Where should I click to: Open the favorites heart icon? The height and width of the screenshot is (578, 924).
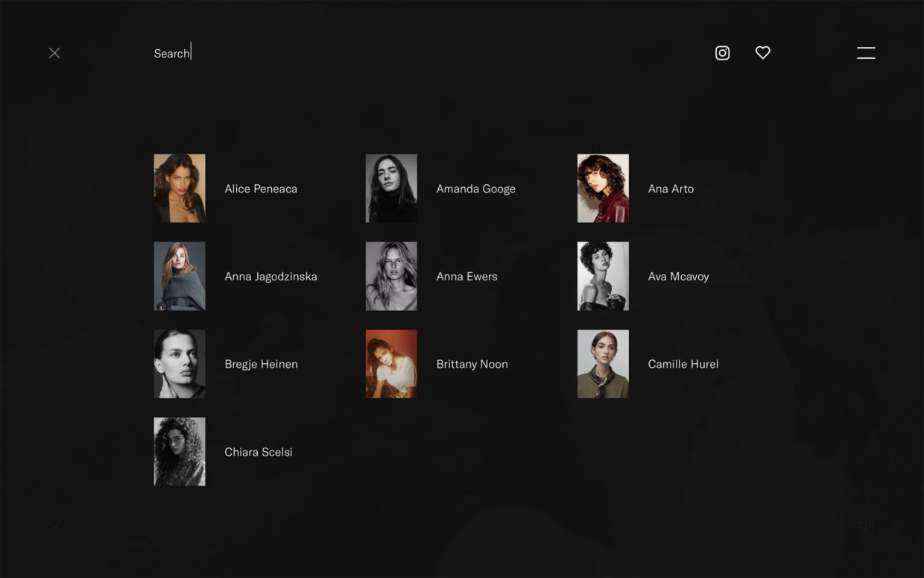[x=763, y=53]
